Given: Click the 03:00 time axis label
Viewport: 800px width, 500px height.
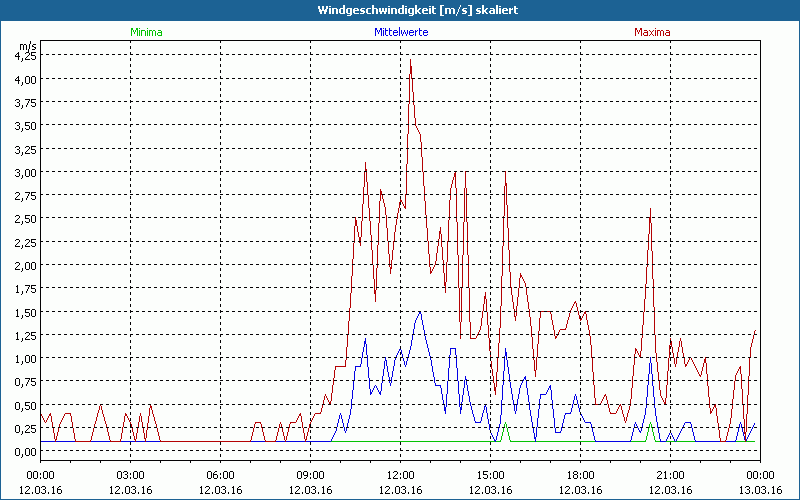Looking at the screenshot, I should click(131, 474).
